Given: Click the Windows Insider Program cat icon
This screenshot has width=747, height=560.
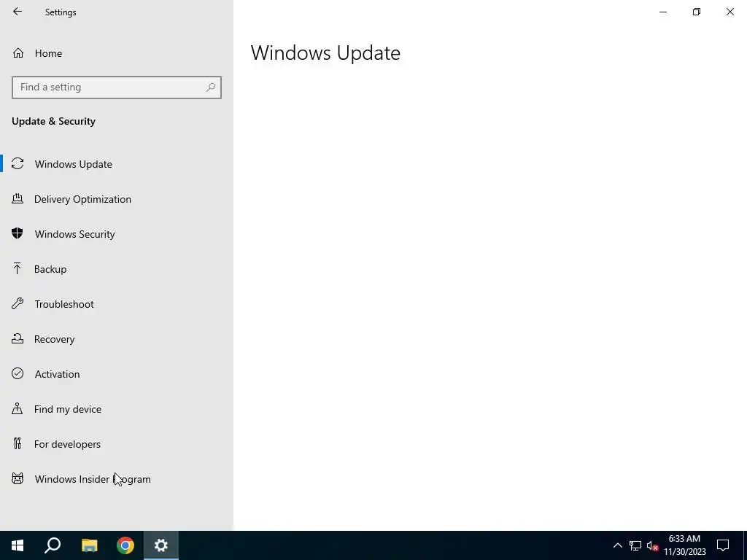Looking at the screenshot, I should click(x=18, y=478).
